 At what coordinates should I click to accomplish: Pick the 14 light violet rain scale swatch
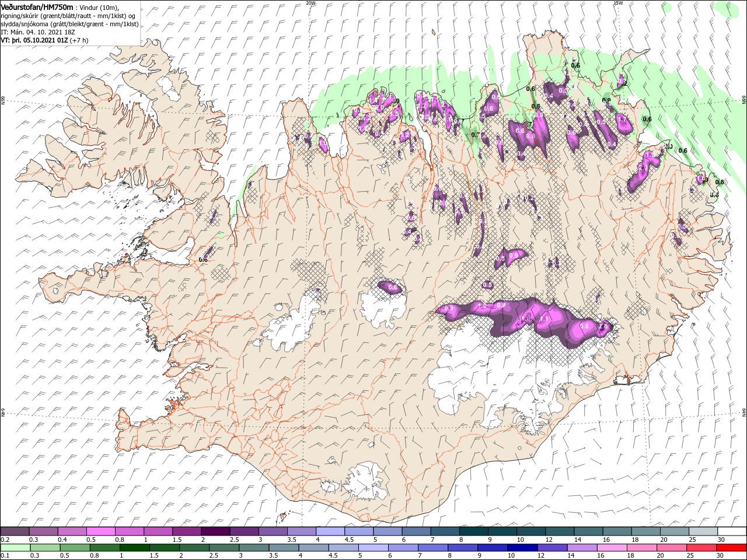point(582,548)
